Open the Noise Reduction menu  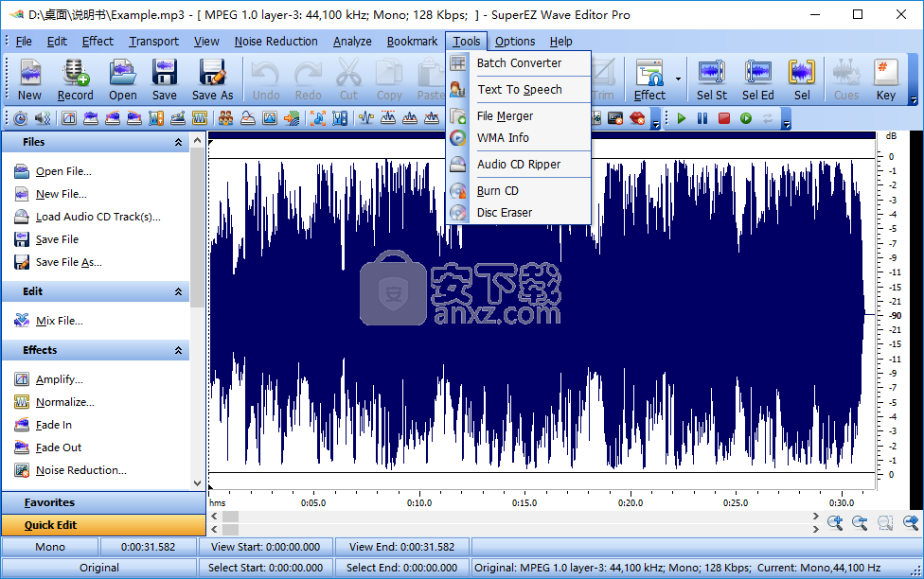click(x=275, y=42)
